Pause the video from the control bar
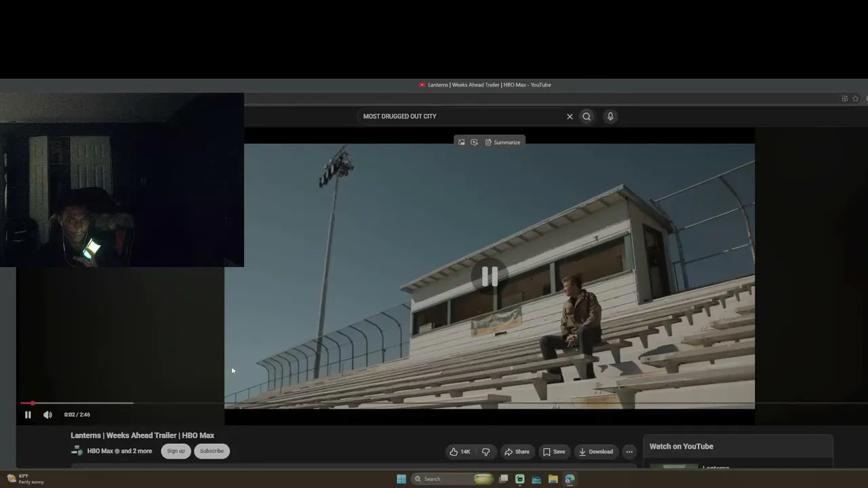The image size is (868, 488). tap(28, 415)
